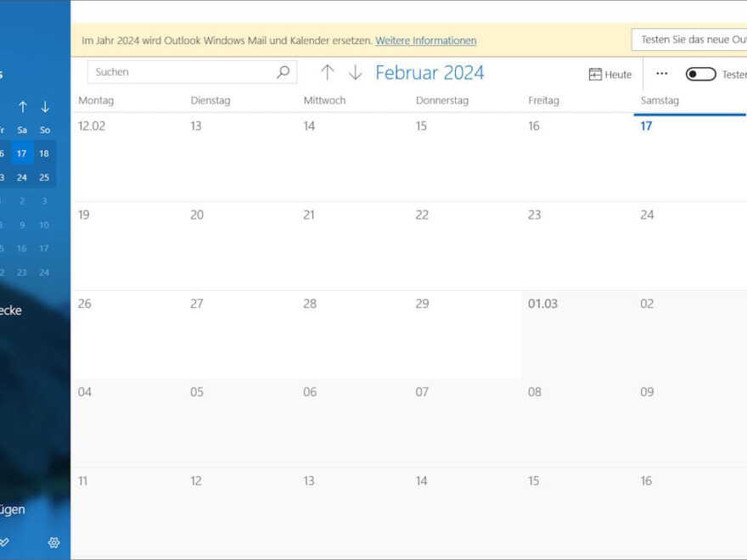Image resolution: width=747 pixels, height=560 pixels.
Task: Select day 28 in the month grid
Action: point(352,335)
